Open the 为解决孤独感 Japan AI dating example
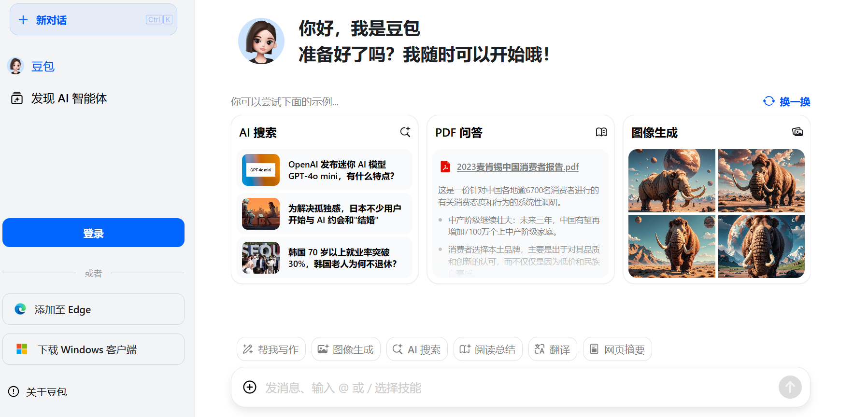Screen dimensions: 868x417 pos(325,214)
